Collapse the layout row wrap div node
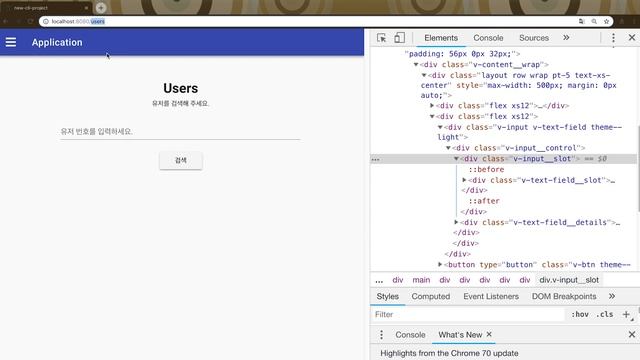This screenshot has width=640, height=360. pos(424,75)
